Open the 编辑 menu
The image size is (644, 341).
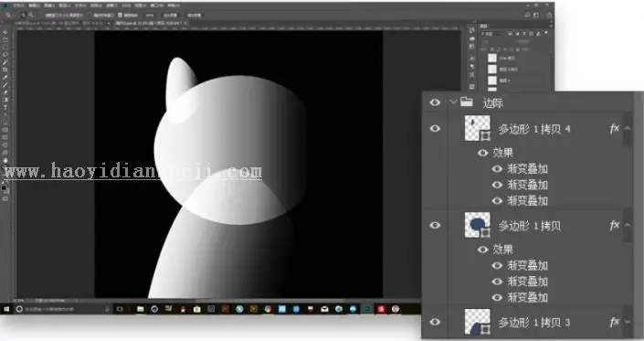(x=34, y=5)
